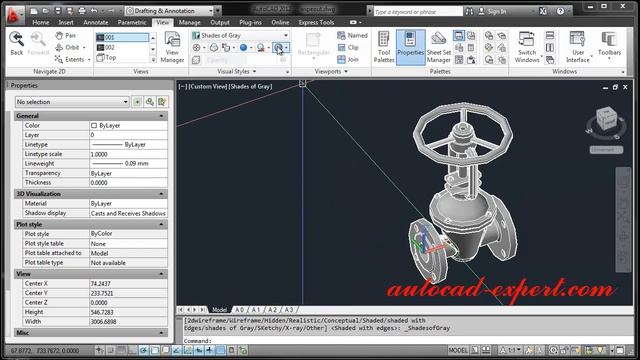Click the Autodesk Exchange X icon

(543, 11)
